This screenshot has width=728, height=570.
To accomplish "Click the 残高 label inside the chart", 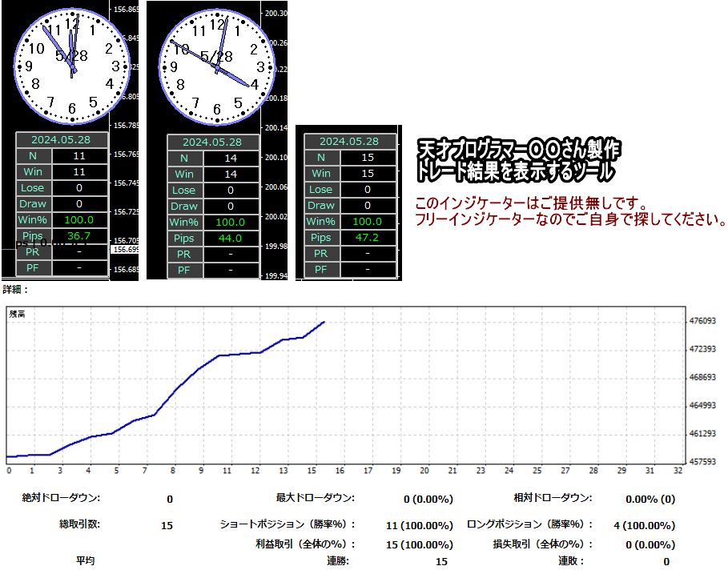I will pyautogui.click(x=18, y=315).
